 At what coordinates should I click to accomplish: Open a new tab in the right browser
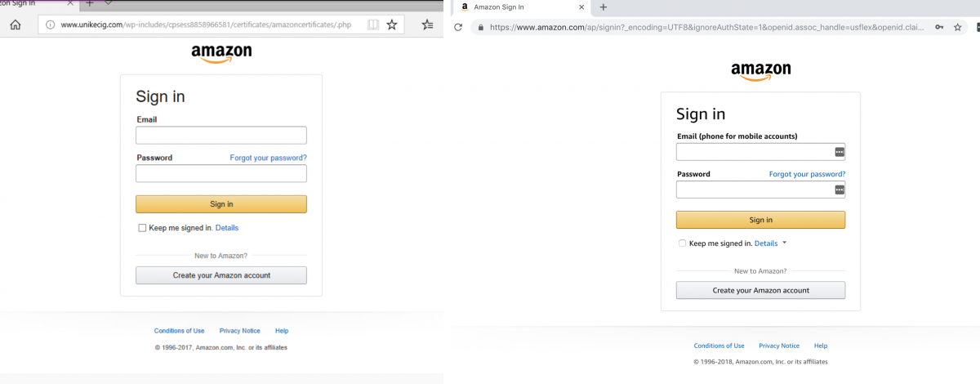pyautogui.click(x=604, y=7)
